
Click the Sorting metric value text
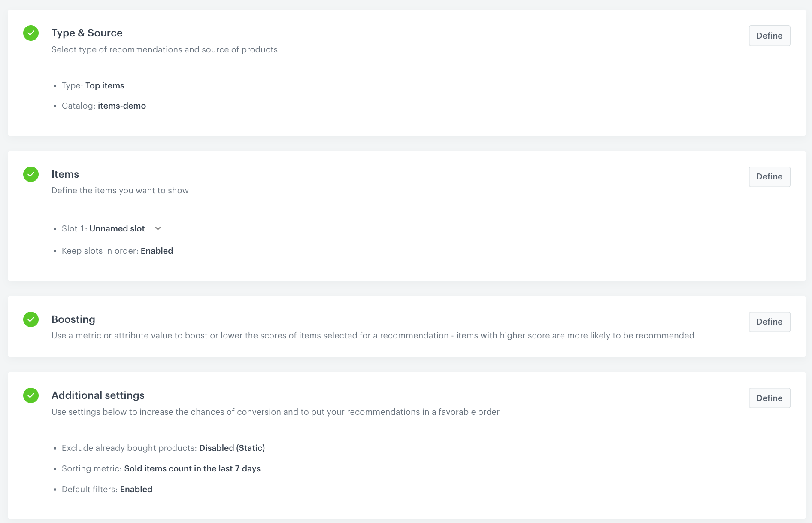[192, 468]
